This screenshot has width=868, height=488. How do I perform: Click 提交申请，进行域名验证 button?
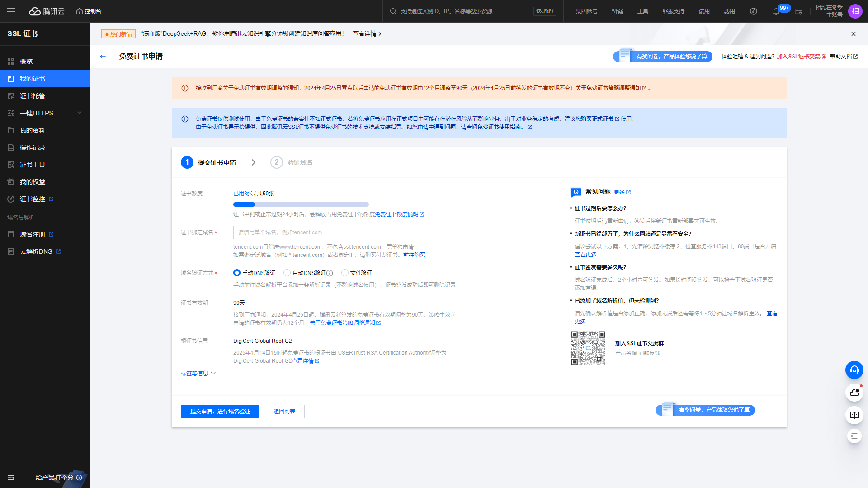click(220, 412)
